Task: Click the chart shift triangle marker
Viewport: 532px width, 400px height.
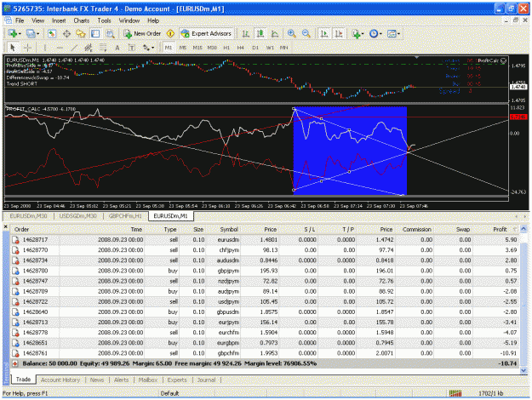Action: (x=416, y=57)
